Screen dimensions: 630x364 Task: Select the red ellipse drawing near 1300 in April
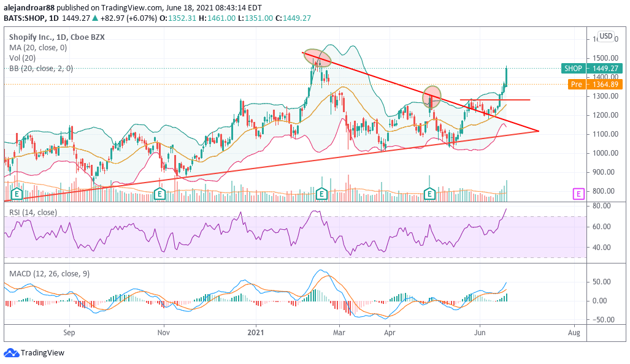point(432,97)
